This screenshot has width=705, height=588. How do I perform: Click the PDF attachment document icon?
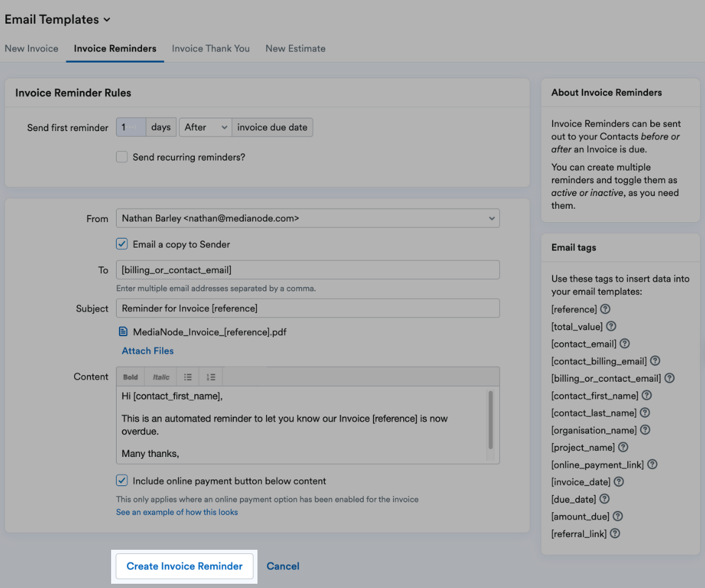point(123,331)
